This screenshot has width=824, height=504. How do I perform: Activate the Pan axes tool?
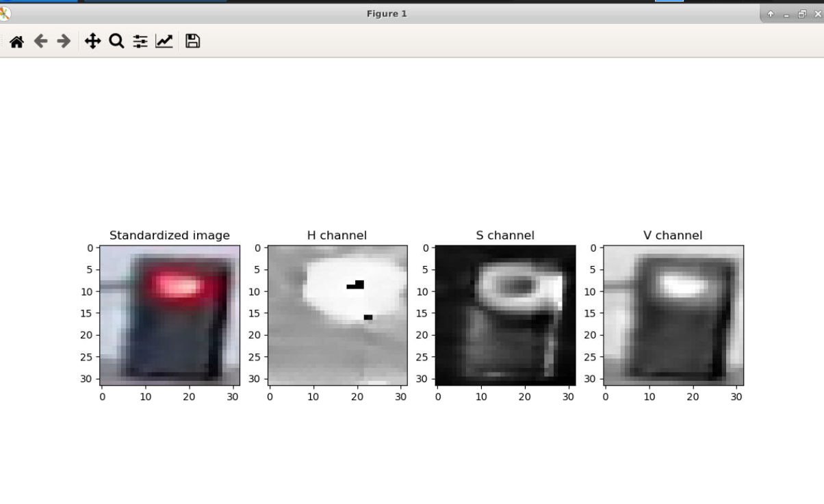[x=92, y=42]
